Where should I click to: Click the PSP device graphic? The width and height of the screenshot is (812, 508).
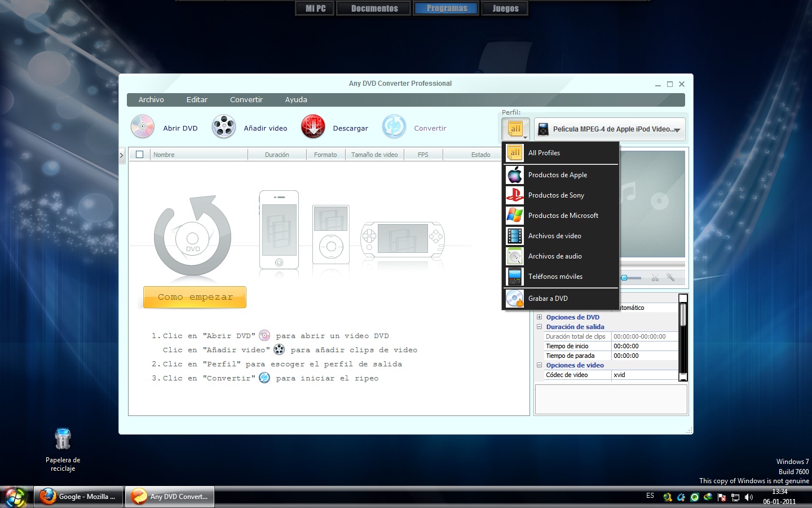pyautogui.click(x=403, y=239)
